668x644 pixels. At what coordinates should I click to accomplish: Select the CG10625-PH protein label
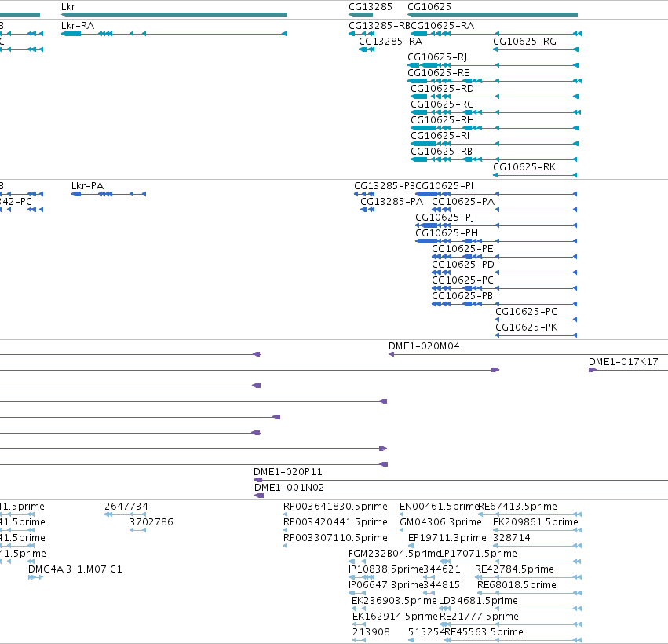pyautogui.click(x=447, y=233)
